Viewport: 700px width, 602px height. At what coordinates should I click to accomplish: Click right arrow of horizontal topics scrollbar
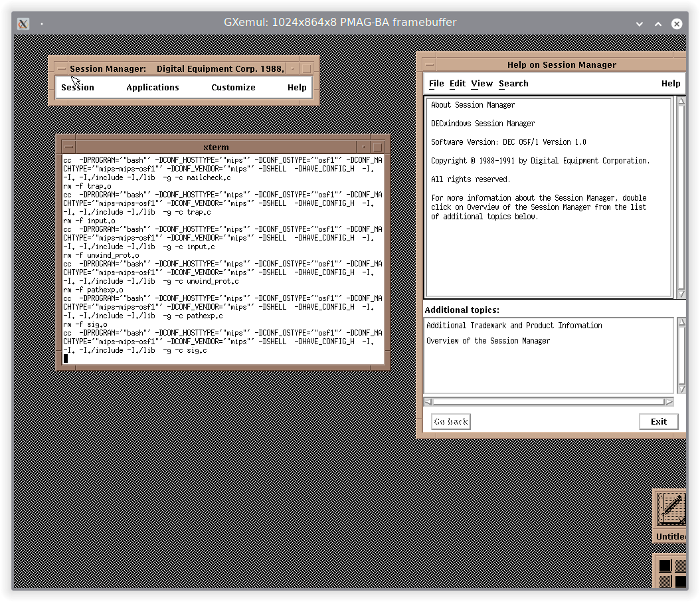coord(669,402)
